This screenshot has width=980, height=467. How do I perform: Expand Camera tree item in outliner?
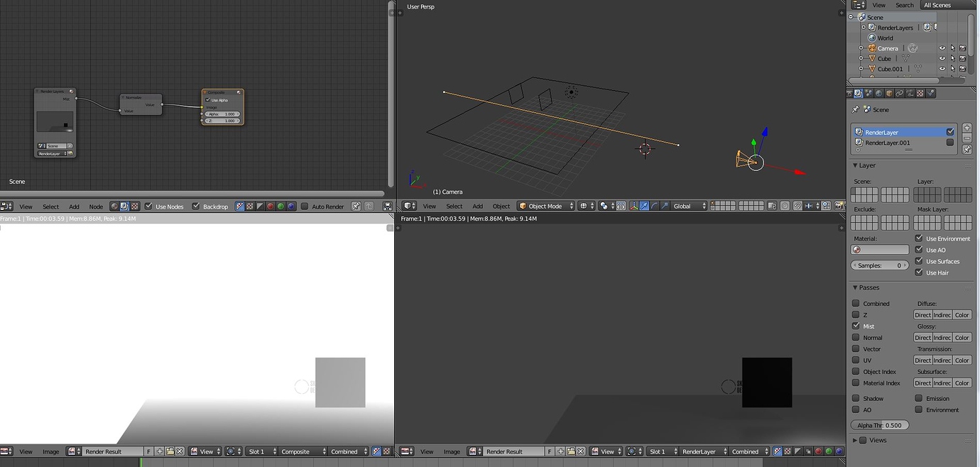[x=861, y=48]
